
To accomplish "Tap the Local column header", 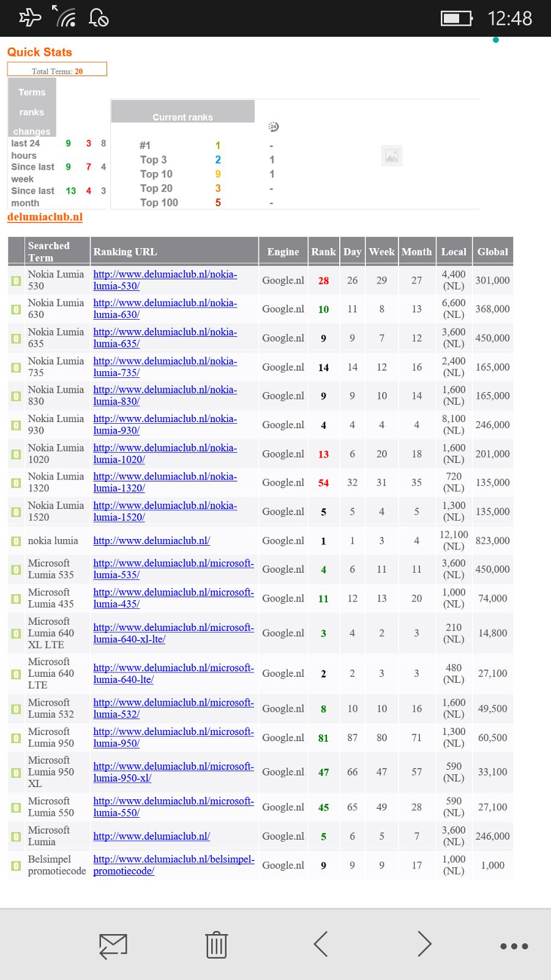I will 454,252.
